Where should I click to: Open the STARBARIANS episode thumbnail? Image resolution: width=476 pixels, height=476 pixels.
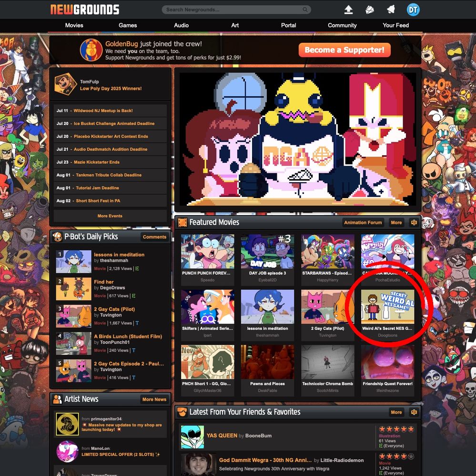coord(328,251)
